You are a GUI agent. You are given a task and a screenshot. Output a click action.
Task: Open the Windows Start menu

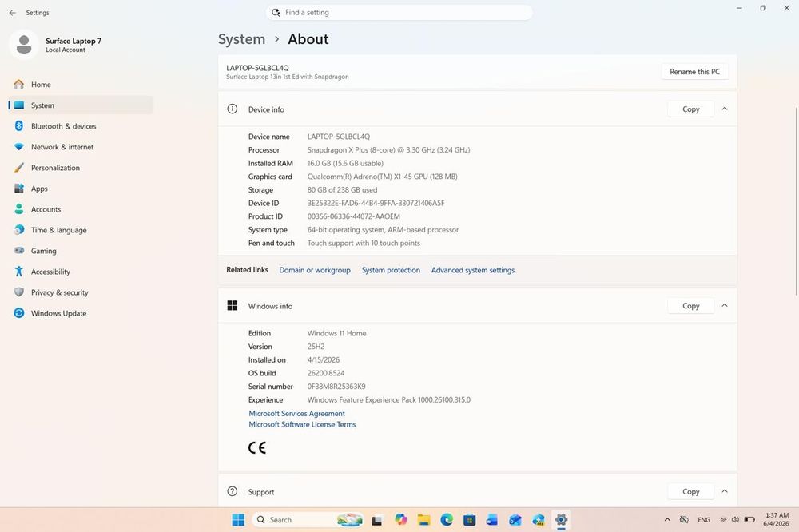(238, 520)
